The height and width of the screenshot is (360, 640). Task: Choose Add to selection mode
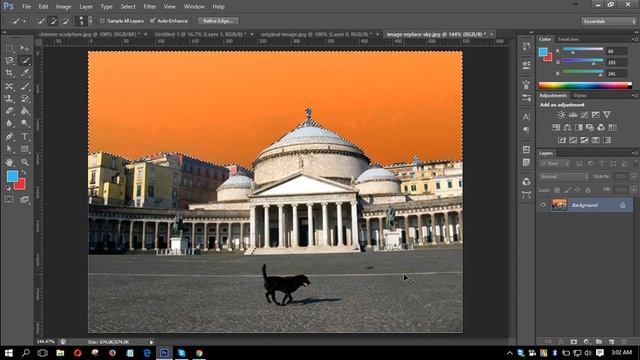(x=53, y=21)
